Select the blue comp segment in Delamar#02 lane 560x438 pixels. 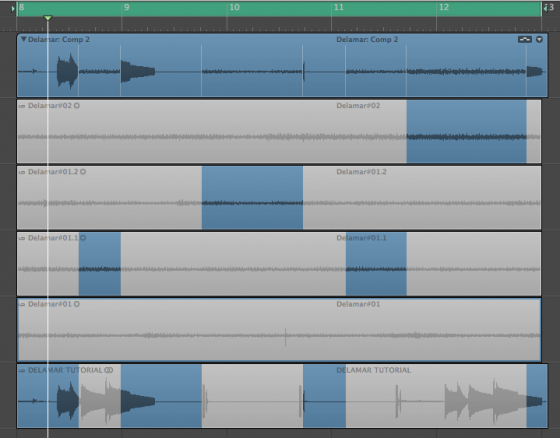[466, 131]
